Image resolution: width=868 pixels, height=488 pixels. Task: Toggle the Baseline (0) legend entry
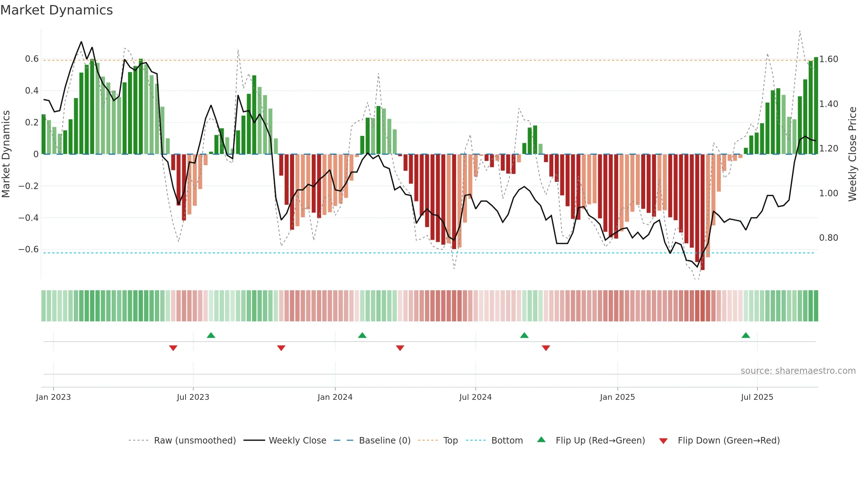[372, 440]
